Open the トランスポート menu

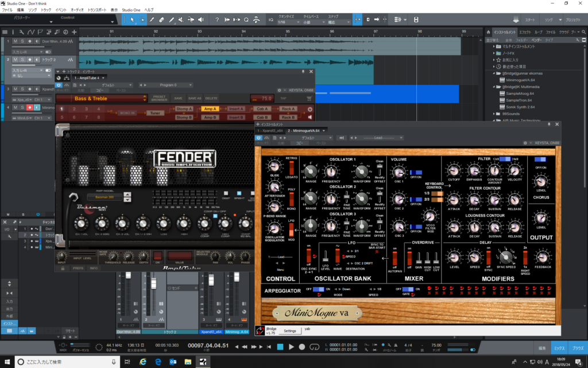tap(96, 10)
